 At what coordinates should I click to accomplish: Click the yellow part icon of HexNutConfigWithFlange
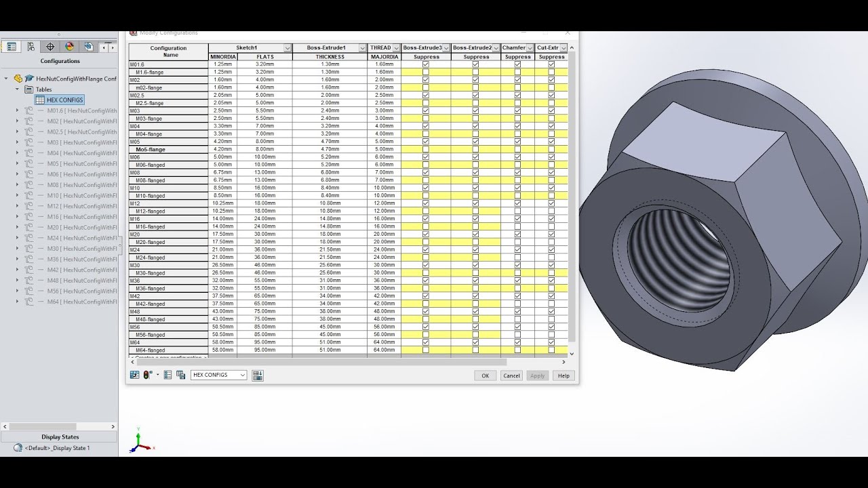click(18, 79)
